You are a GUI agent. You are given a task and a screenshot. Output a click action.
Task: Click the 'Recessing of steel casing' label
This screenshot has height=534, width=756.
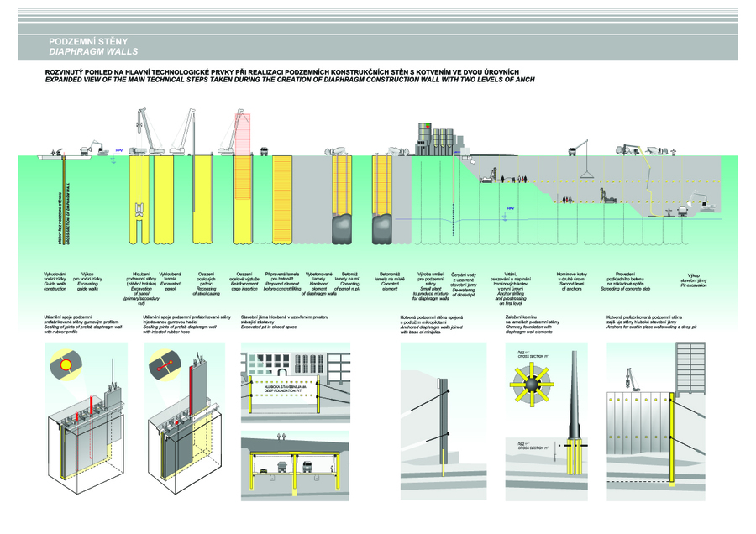pyautogui.click(x=207, y=291)
